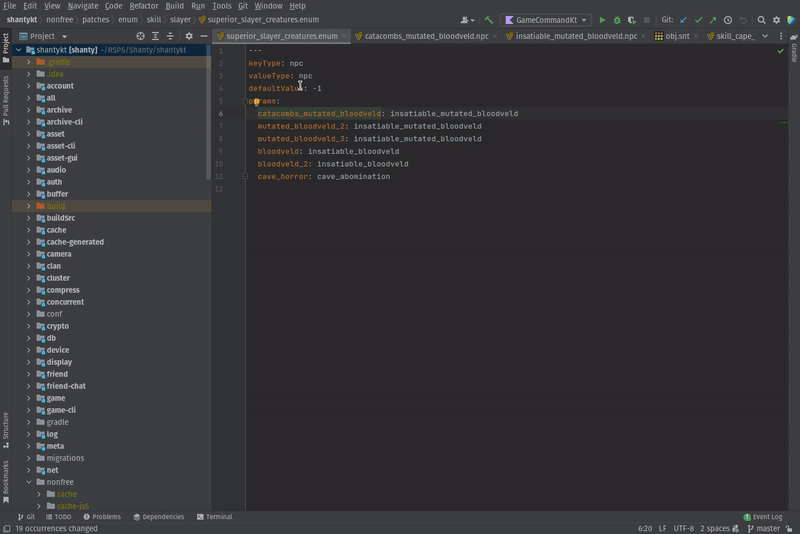
Task: Toggle the Structure side panel
Action: pyautogui.click(x=5, y=427)
